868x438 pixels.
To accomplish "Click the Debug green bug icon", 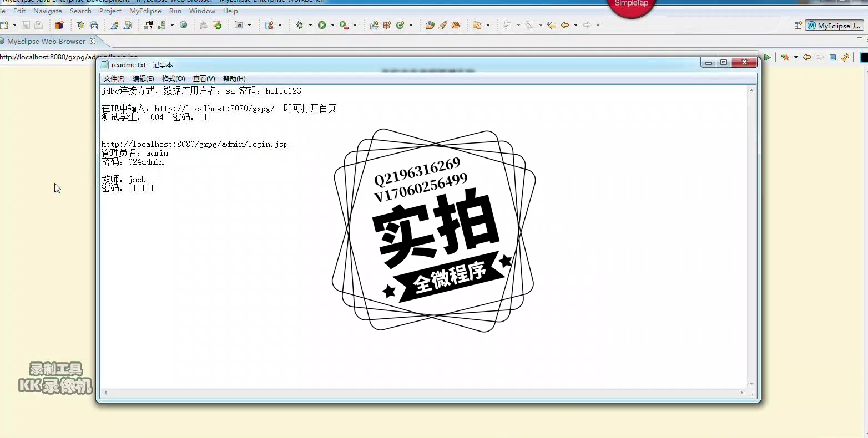I will click(300, 25).
